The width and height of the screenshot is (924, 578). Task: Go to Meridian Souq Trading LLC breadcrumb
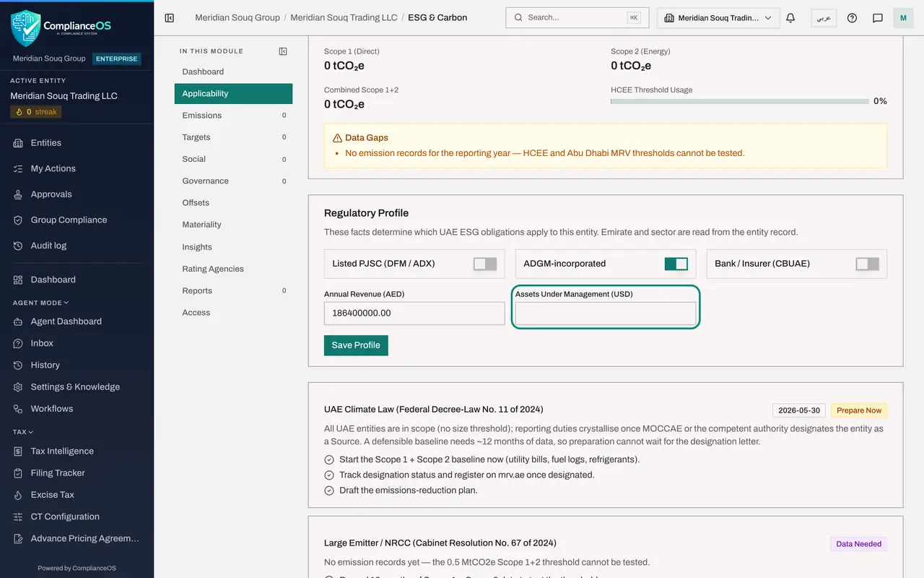[x=344, y=17]
